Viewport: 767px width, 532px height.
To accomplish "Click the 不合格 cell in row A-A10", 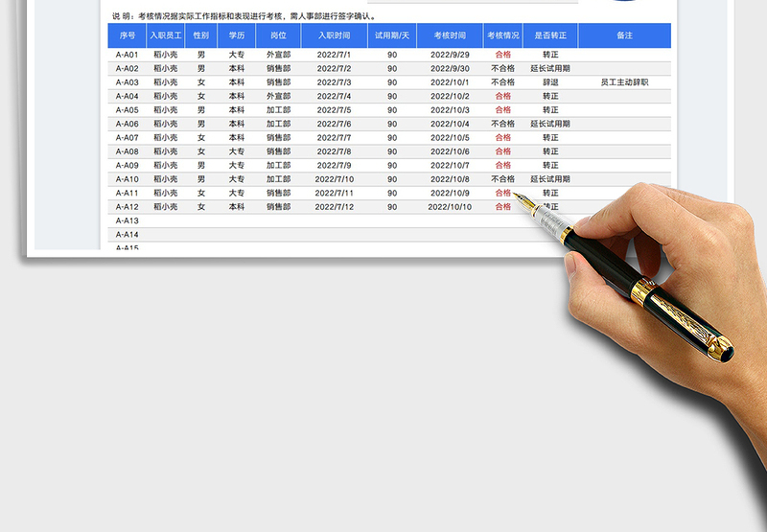I will (x=502, y=179).
